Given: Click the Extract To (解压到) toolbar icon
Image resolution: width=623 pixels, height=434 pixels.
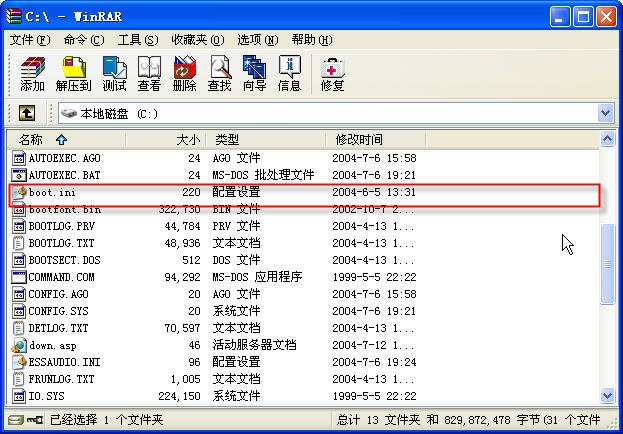Looking at the screenshot, I should tap(74, 74).
